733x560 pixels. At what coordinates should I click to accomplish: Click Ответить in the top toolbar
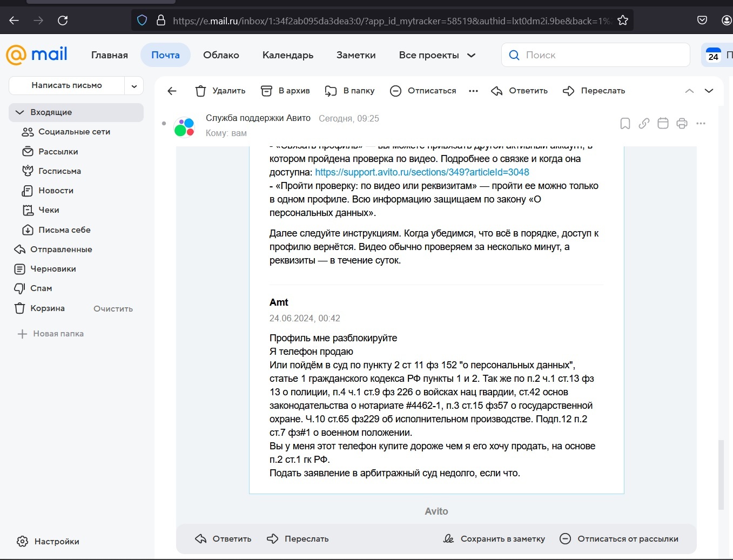pyautogui.click(x=520, y=91)
